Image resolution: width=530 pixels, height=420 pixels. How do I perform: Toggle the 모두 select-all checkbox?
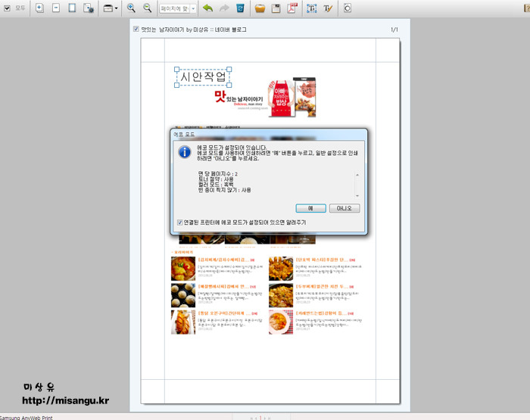pyautogui.click(x=7, y=8)
